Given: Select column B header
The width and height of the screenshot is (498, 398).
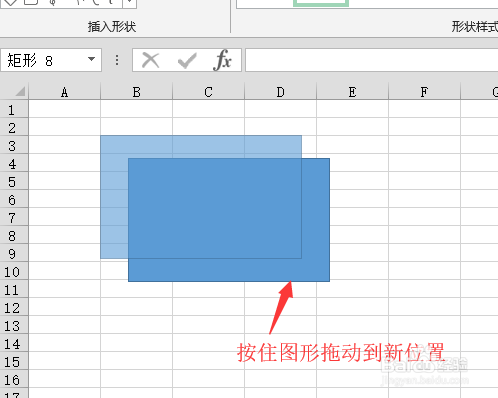Looking at the screenshot, I should [136, 92].
